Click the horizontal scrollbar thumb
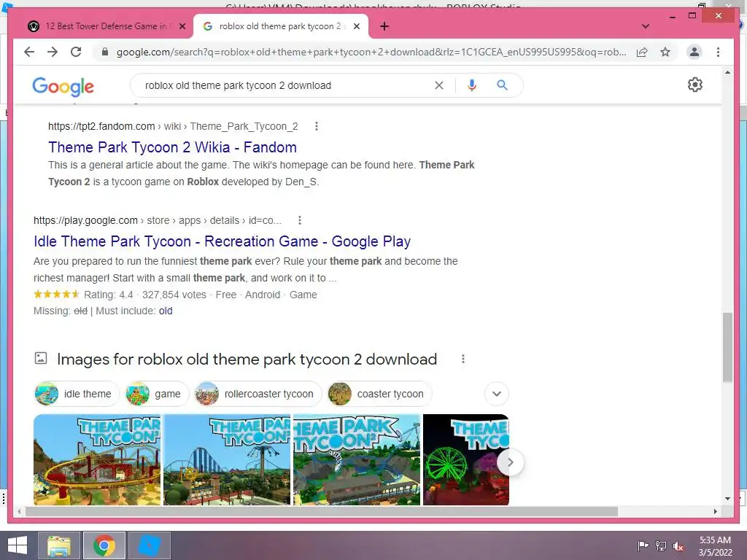 (322, 511)
